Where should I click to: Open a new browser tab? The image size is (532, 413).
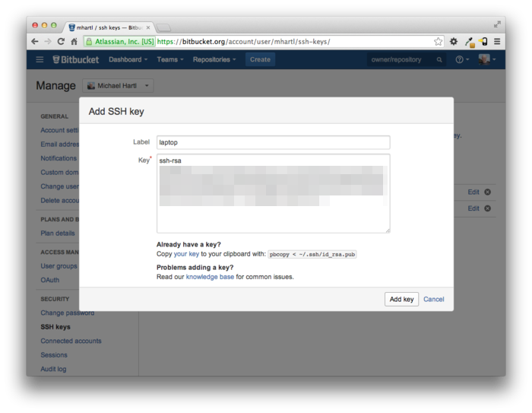(x=164, y=27)
